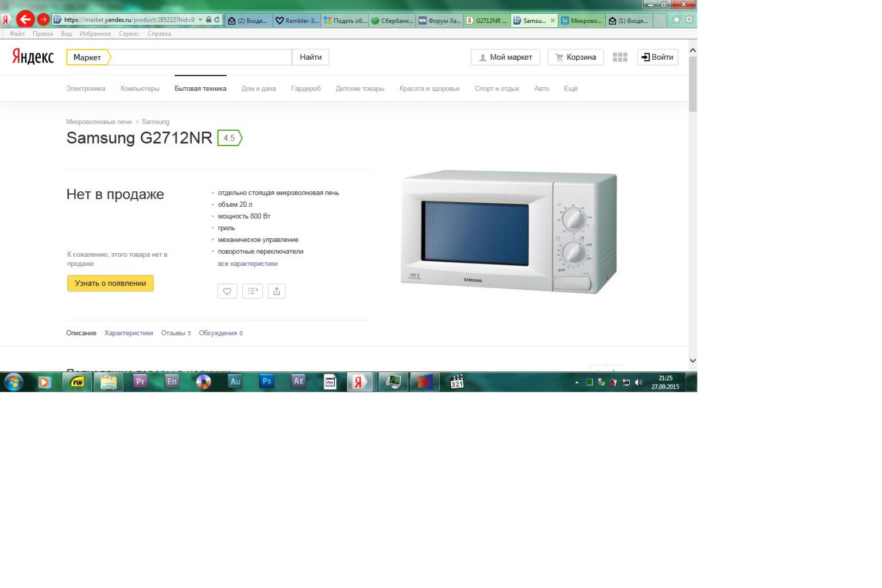Open Мой маркет
882x588 pixels.
(x=505, y=57)
